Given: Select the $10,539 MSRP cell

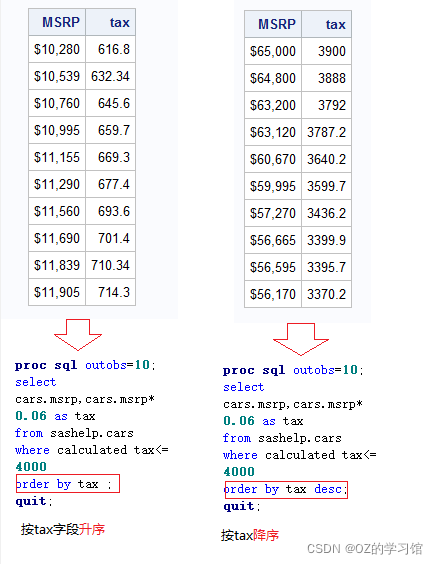Looking at the screenshot, I should coord(57,76).
